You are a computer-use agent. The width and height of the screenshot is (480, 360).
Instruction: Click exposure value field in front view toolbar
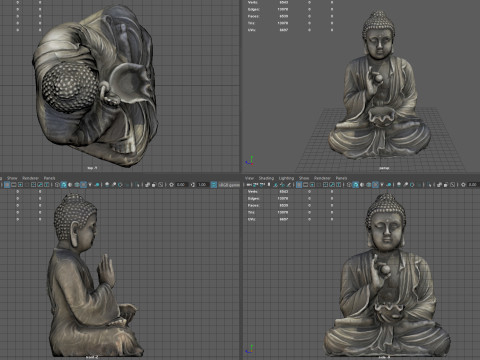coord(473,185)
